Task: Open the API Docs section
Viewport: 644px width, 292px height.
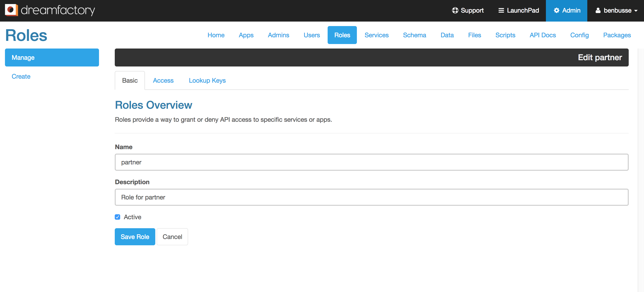Action: 543,35
